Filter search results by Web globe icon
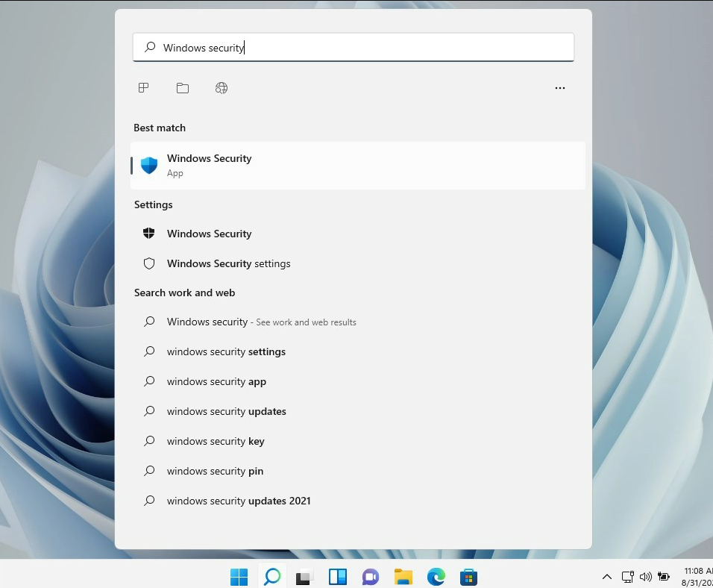The height and width of the screenshot is (588, 713). tap(222, 88)
